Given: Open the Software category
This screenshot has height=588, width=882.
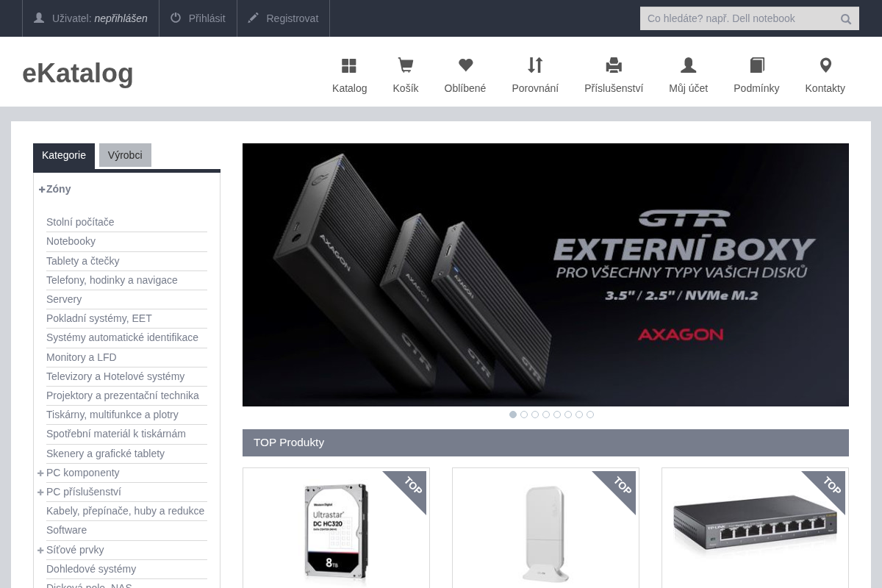Looking at the screenshot, I should click(x=66, y=530).
